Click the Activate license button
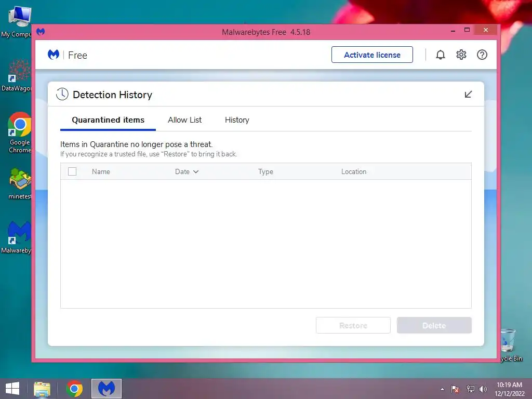Viewport: 532px width, 399px height. [x=372, y=55]
